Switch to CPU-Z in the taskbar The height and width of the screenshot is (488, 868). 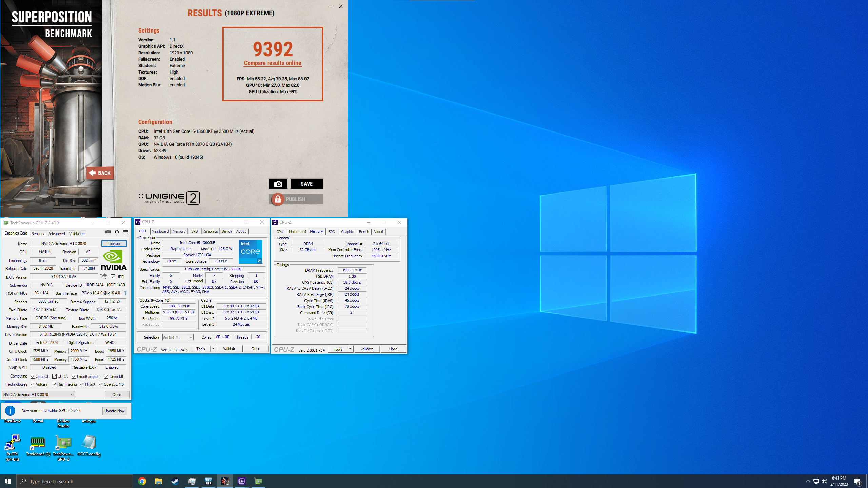click(242, 481)
